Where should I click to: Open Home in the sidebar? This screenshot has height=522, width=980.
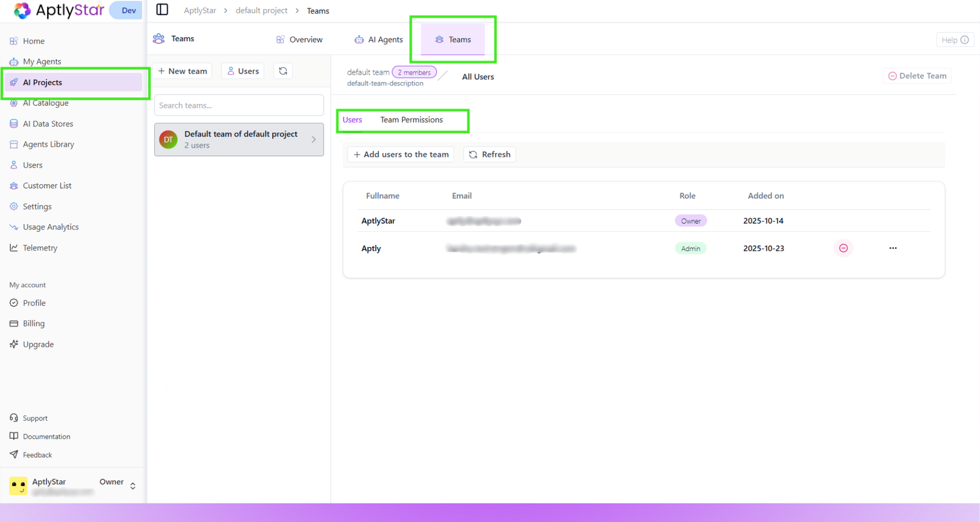click(x=34, y=41)
